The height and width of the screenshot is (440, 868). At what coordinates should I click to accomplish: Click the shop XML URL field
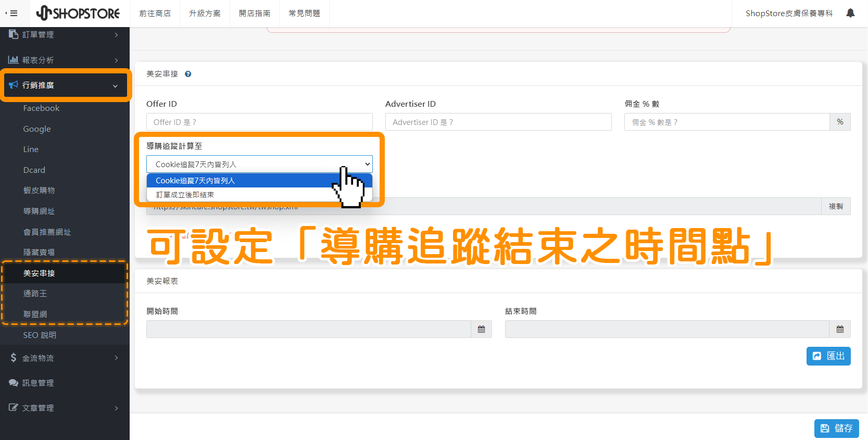pos(484,207)
